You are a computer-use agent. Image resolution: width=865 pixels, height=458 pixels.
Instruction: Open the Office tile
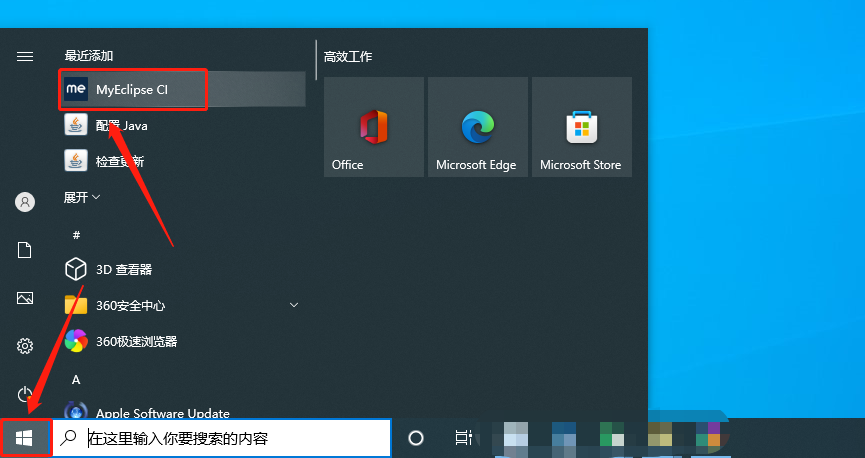(374, 127)
